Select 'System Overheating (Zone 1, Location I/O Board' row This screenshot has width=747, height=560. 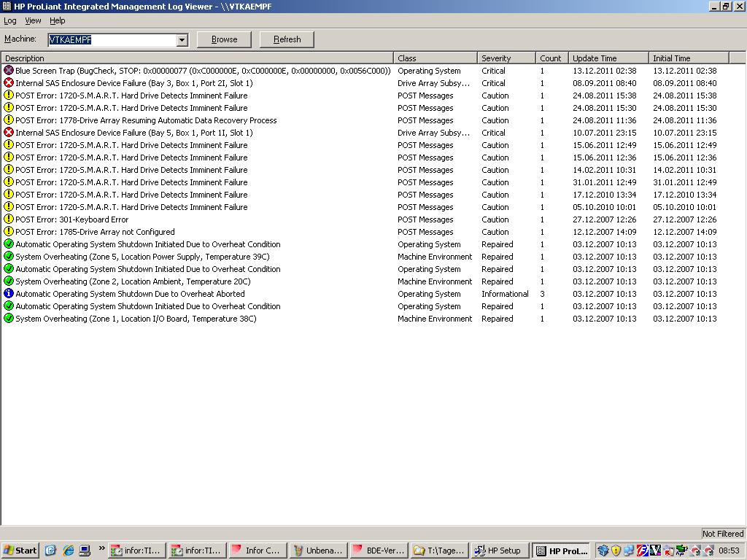tap(136, 319)
